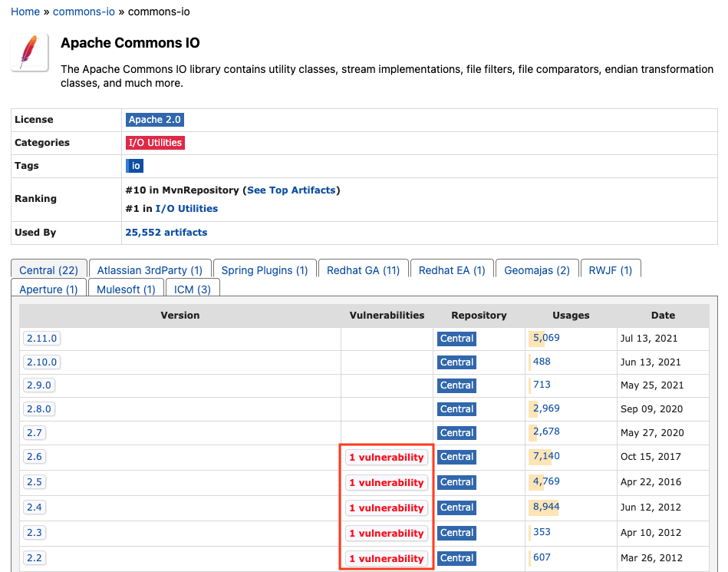Open the commons-io breadcrumb link
The image size is (728, 572).
[84, 12]
